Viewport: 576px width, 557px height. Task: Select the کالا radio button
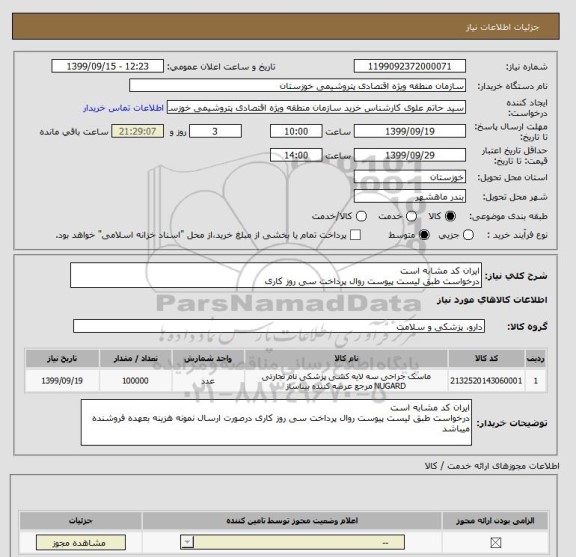point(450,216)
